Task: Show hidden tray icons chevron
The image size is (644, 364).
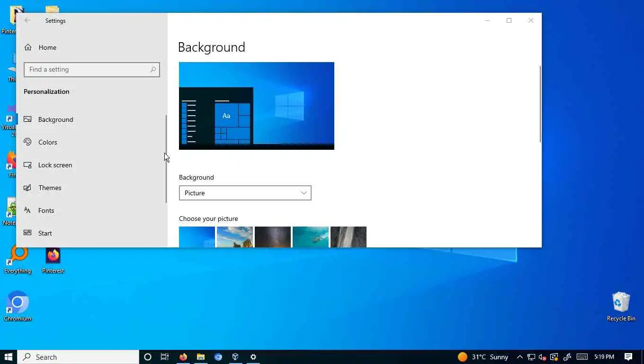Action: coord(519,357)
